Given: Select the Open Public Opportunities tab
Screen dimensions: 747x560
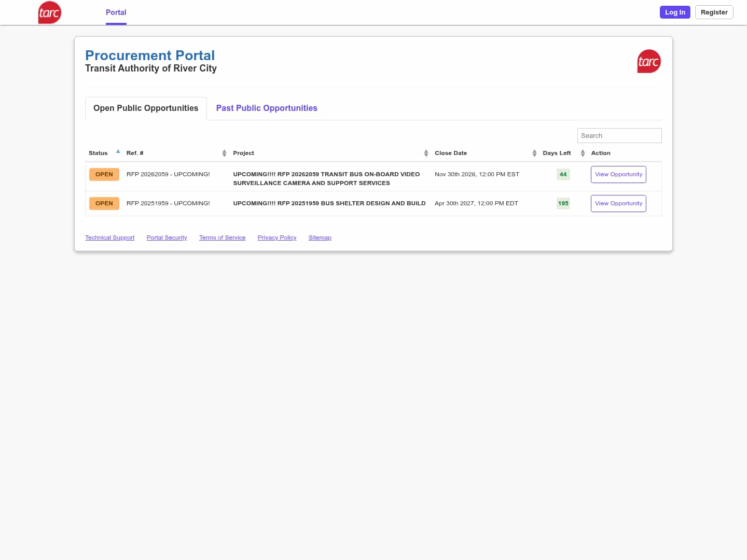Looking at the screenshot, I should pyautogui.click(x=146, y=108).
